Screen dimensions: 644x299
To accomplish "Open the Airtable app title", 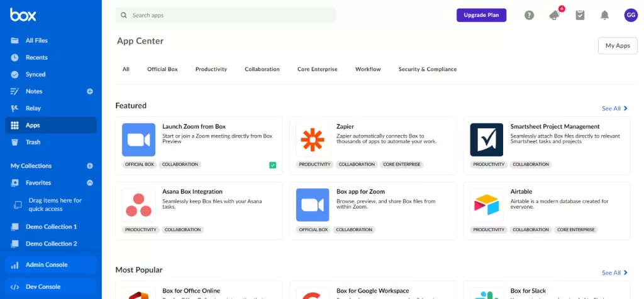I will tap(521, 192).
